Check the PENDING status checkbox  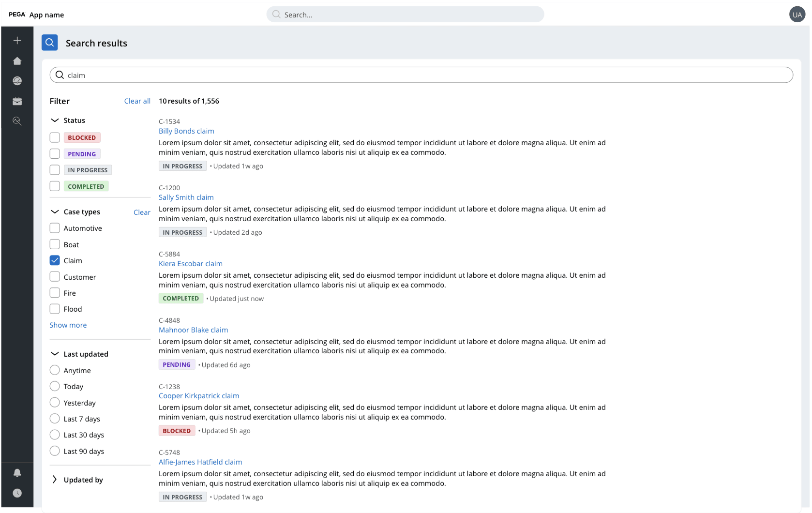point(55,154)
